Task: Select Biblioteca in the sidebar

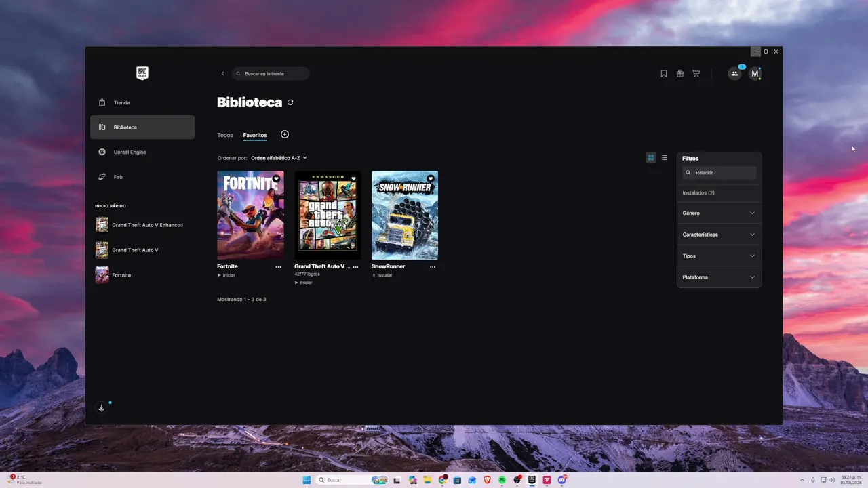Action: point(142,127)
